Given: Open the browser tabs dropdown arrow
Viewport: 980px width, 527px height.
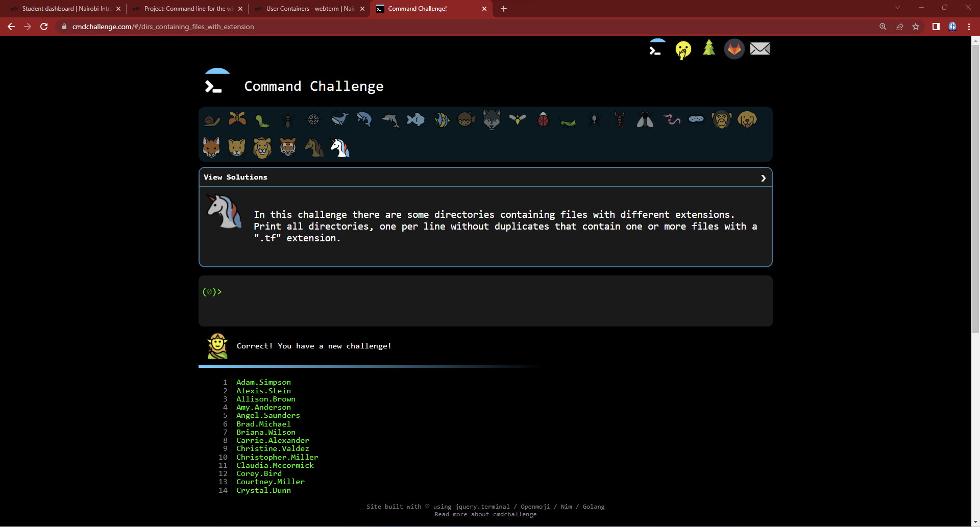Looking at the screenshot, I should click(897, 7).
